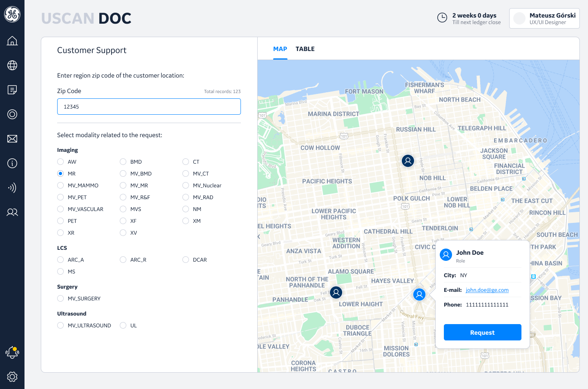Viewport: 588px width, 389px height.
Task: Open the info circle icon
Action: pyautogui.click(x=12, y=163)
